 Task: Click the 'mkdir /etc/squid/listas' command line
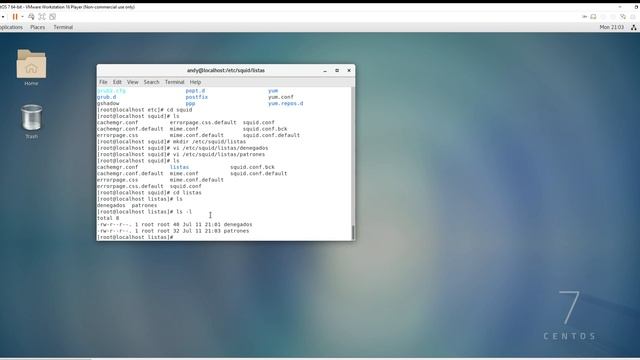click(171, 142)
